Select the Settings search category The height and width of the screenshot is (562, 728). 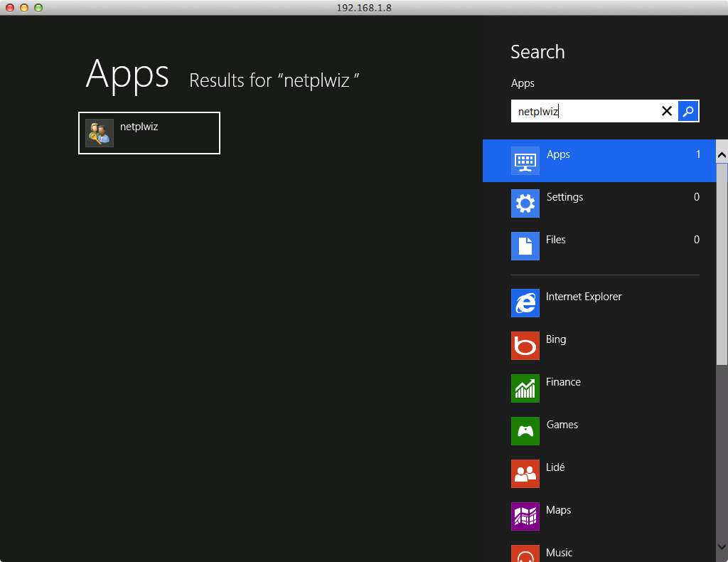point(599,203)
